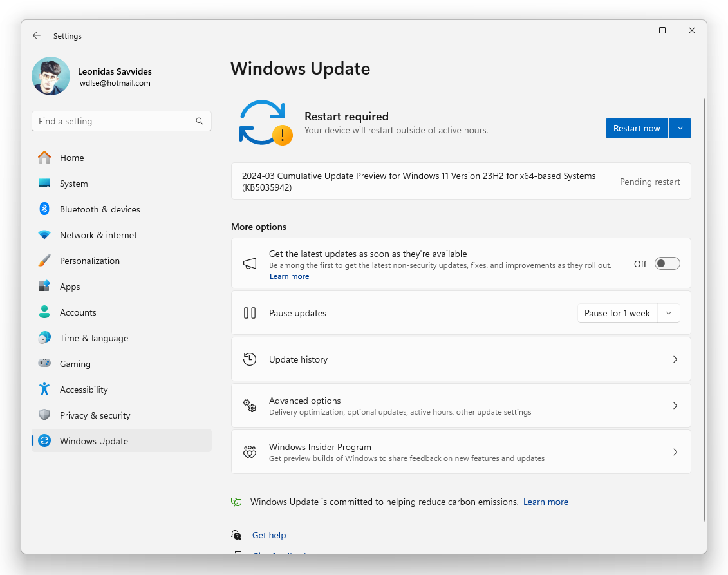728x575 pixels.
Task: Click the Network wifi icon
Action: [x=44, y=235]
